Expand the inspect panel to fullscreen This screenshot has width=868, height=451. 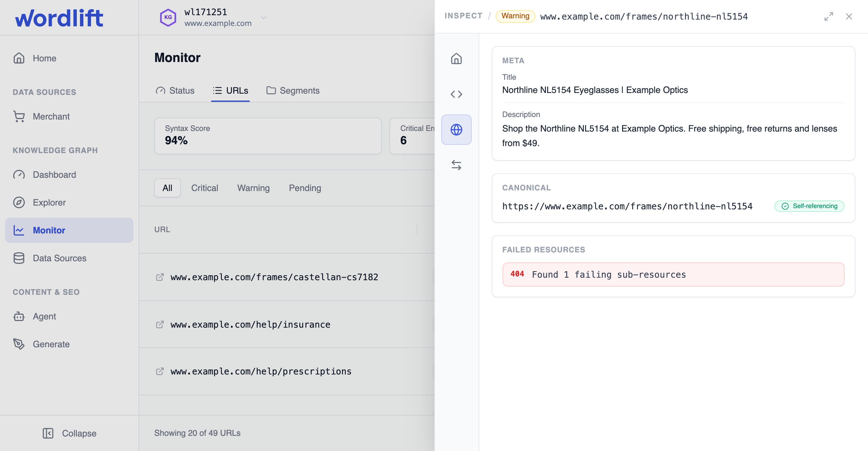[x=828, y=16]
